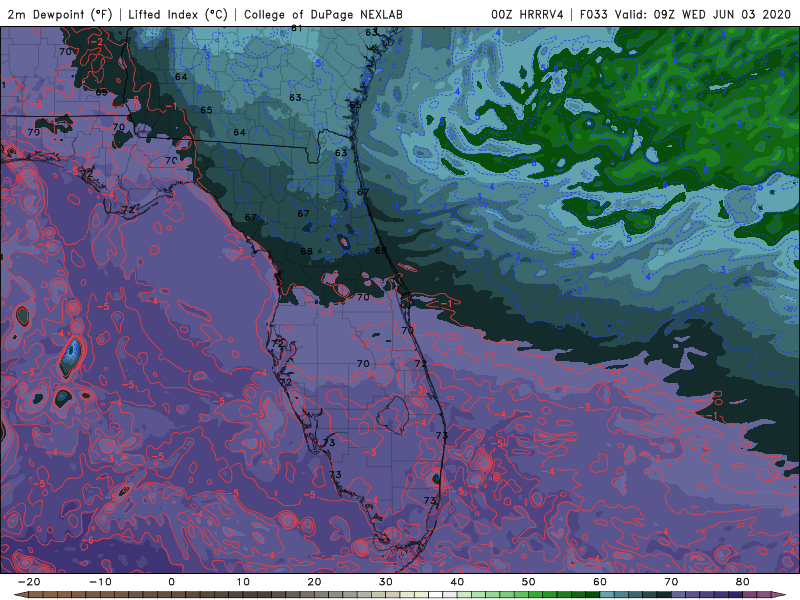Click the left arrow end of color bar
800x600 pixels.
coord(20,595)
